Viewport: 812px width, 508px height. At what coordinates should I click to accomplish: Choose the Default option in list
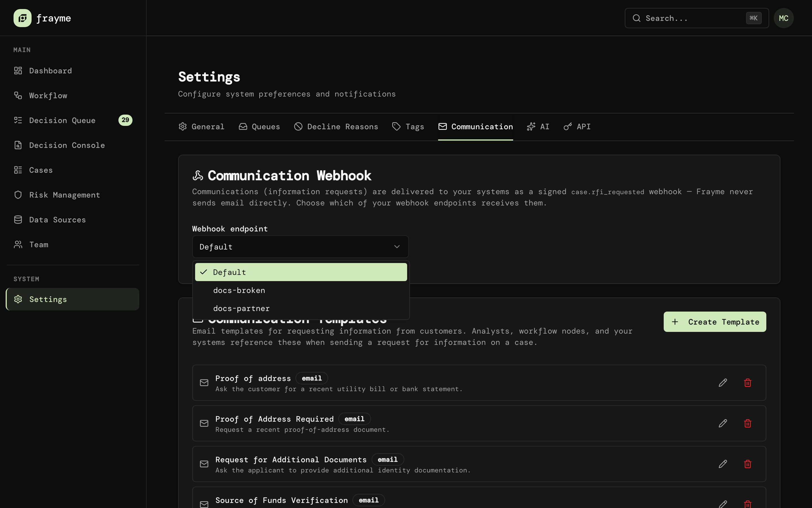[301, 272]
